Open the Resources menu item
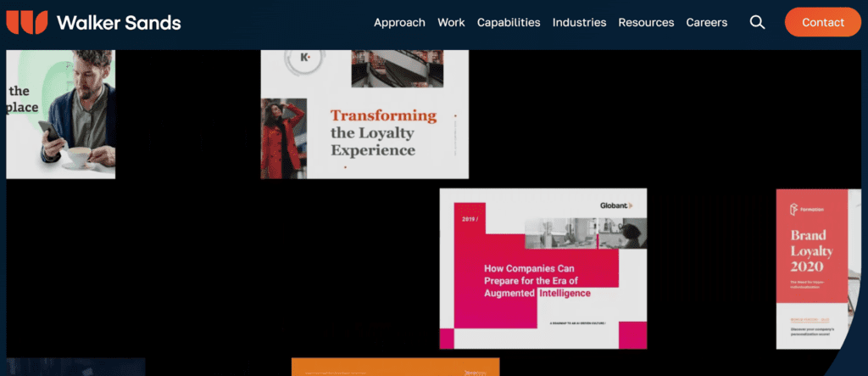 646,23
